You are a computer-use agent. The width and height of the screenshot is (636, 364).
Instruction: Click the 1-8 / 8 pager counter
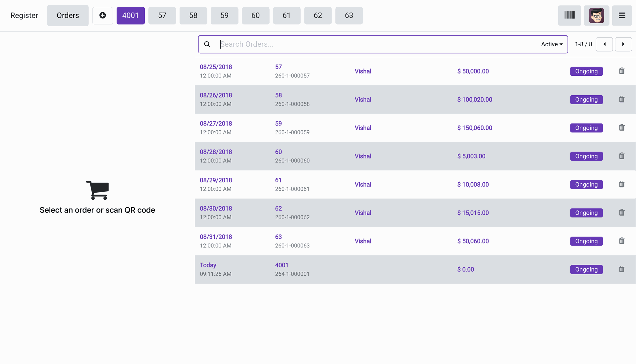tap(583, 44)
